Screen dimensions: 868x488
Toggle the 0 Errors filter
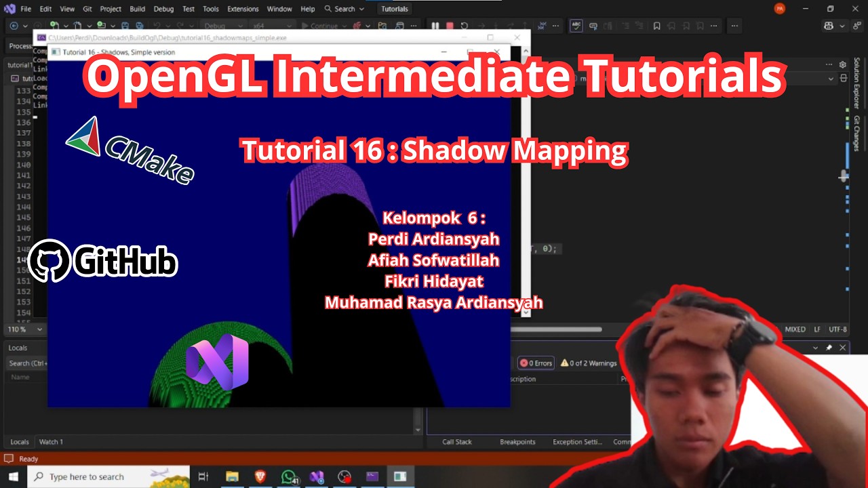pos(536,363)
